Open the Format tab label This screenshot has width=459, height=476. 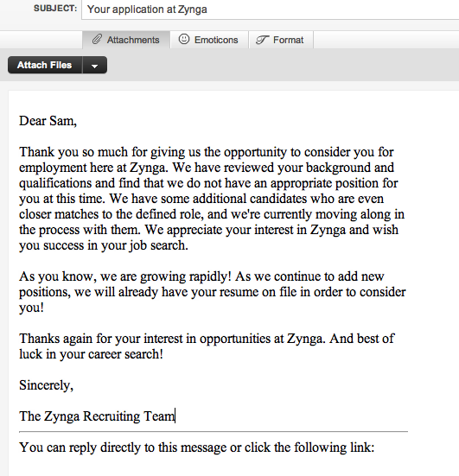(x=288, y=40)
